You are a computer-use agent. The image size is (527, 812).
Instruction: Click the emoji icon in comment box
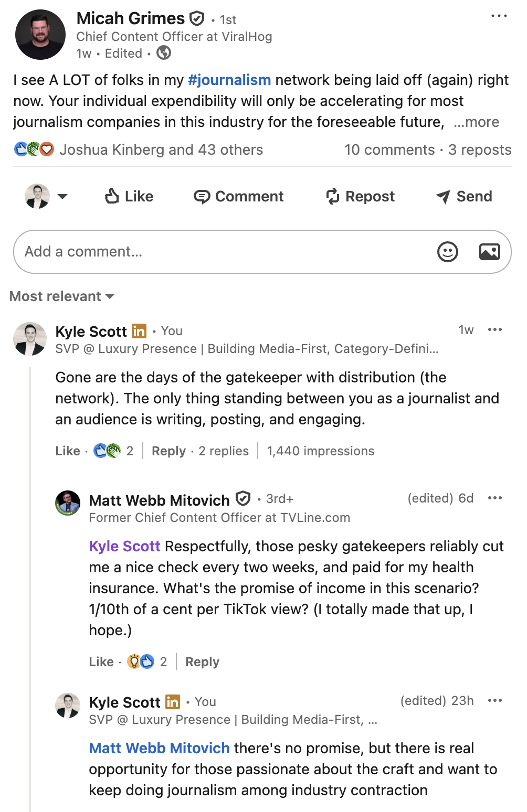448,252
